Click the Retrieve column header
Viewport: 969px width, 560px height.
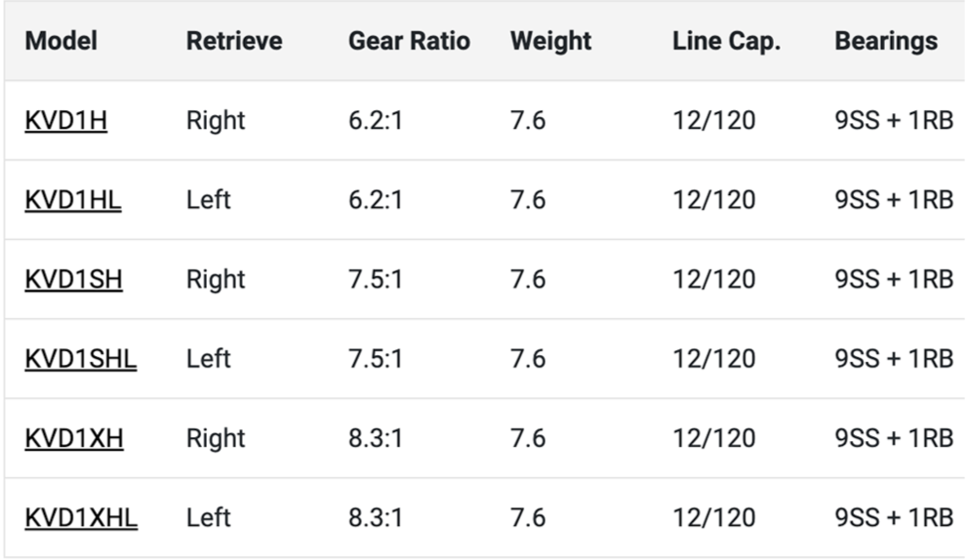[234, 41]
